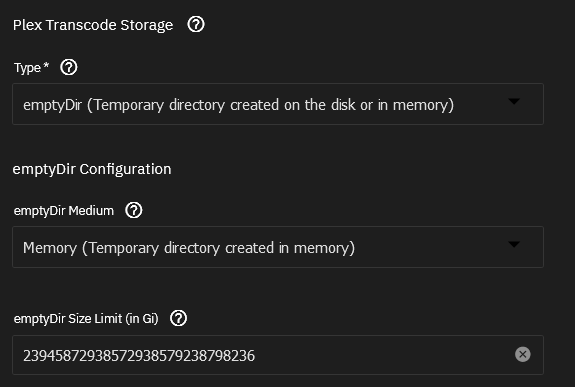Click the required asterisk next to Type
The image size is (575, 387).
click(46, 65)
